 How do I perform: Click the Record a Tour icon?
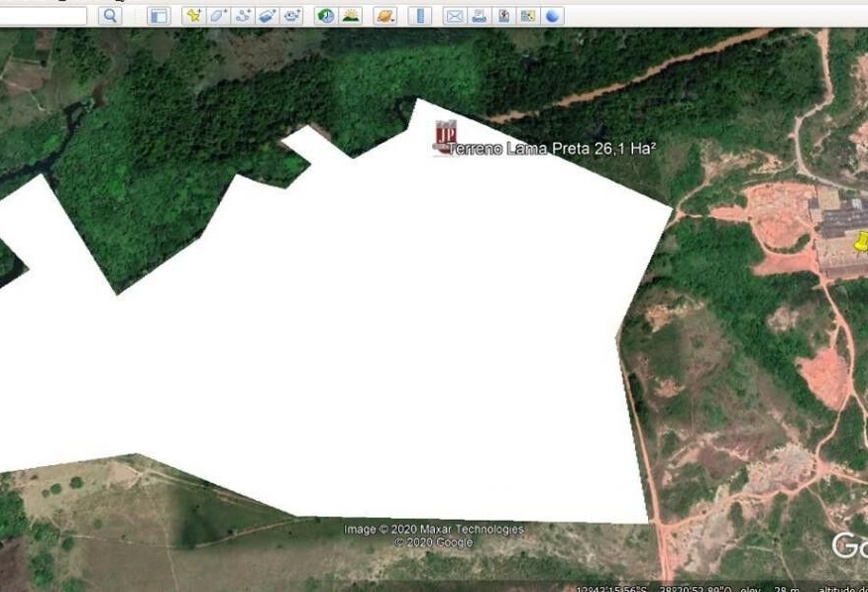291,16
